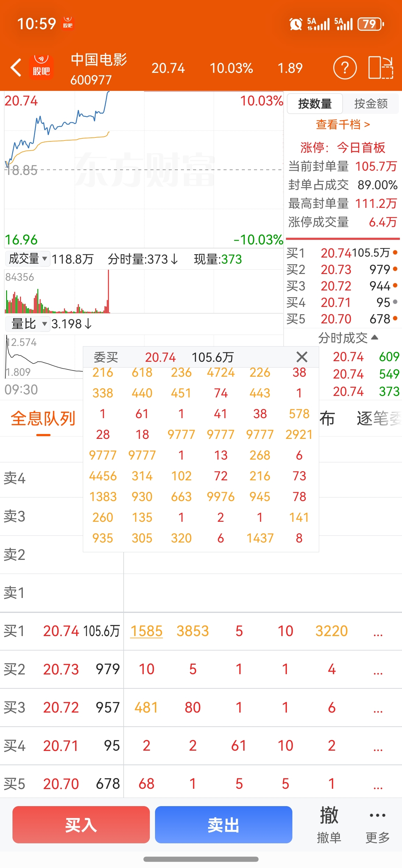Image resolution: width=402 pixels, height=868 pixels.
Task: Tap the 涨停: 今日首板 label
Action: coord(343,147)
